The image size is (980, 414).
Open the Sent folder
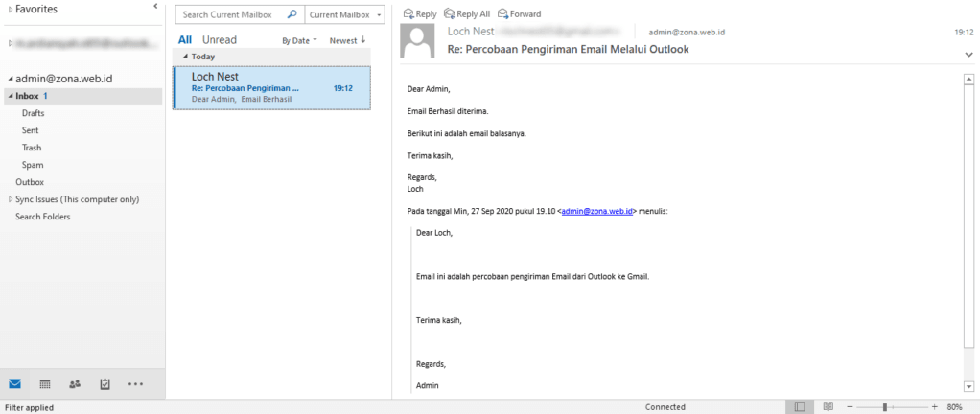[30, 130]
